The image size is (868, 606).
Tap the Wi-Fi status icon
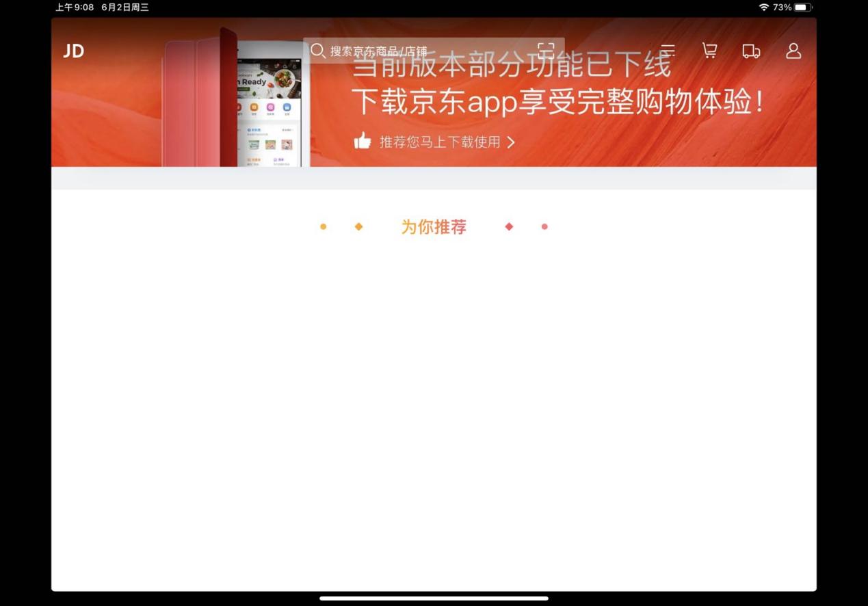pos(764,8)
